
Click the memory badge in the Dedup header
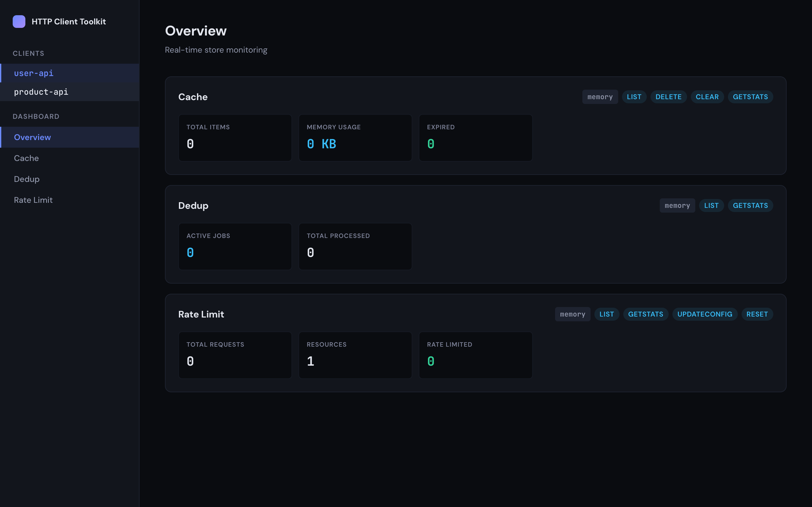(677, 205)
